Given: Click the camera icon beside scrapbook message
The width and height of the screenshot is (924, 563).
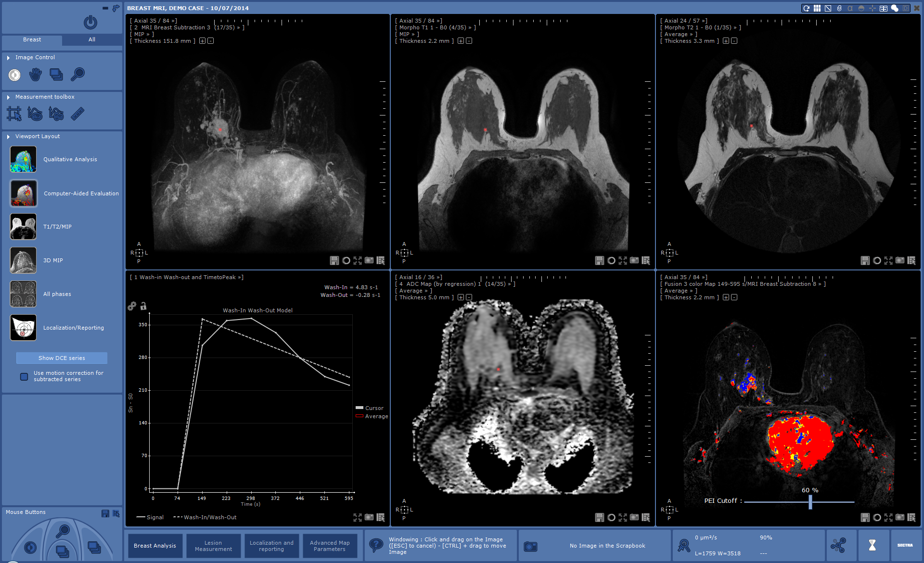Looking at the screenshot, I should tap(530, 546).
